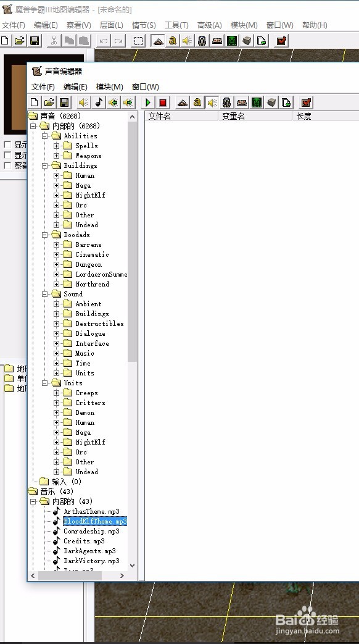Open 编辑(E) menu in Sound Editor

[75, 86]
